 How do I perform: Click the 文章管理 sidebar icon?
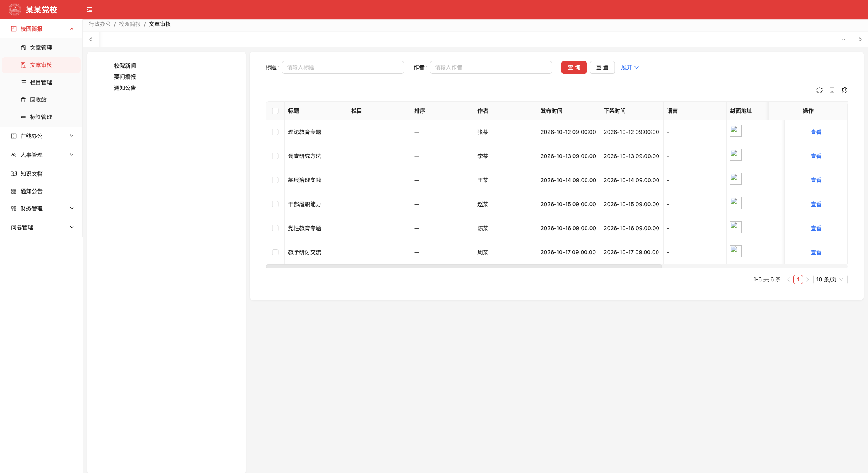23,48
